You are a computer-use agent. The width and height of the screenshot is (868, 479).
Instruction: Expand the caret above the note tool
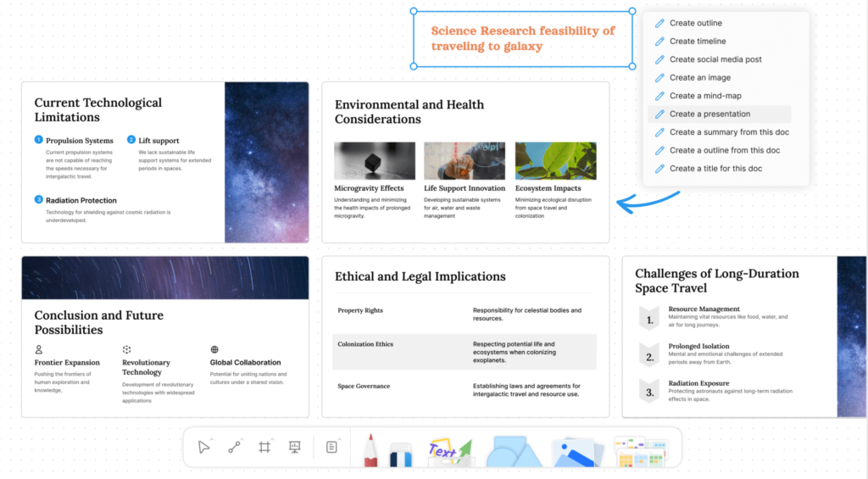coord(340,438)
